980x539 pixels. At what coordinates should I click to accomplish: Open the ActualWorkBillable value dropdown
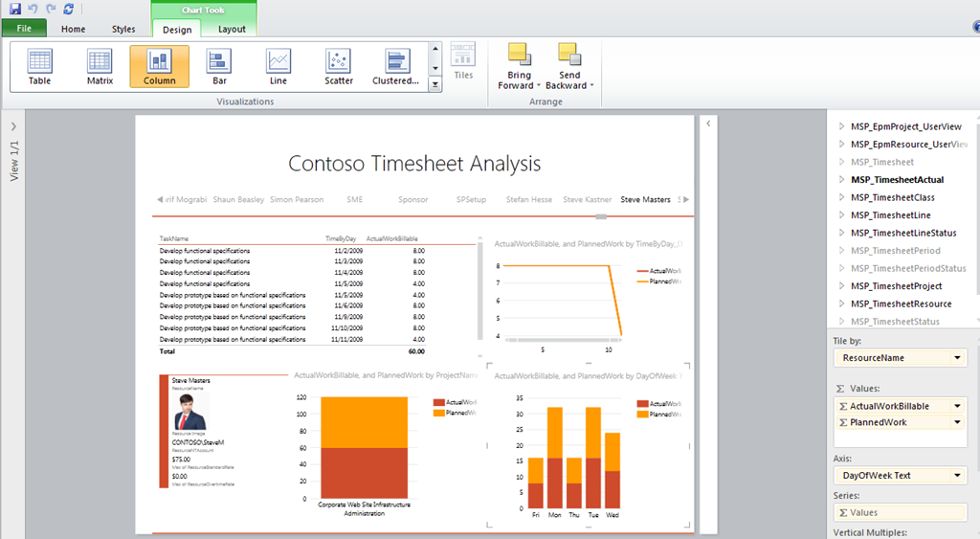[x=957, y=406]
